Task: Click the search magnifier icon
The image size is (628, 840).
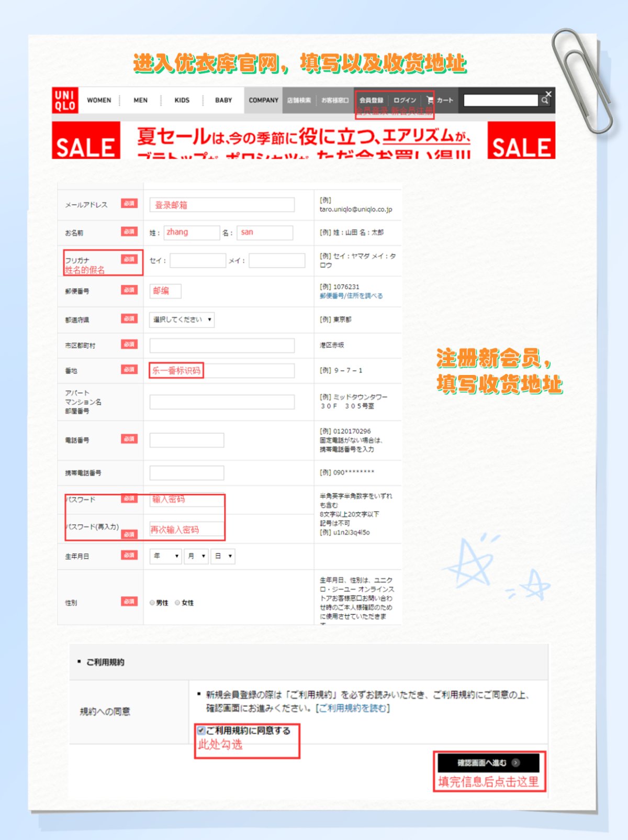Action: 545,100
